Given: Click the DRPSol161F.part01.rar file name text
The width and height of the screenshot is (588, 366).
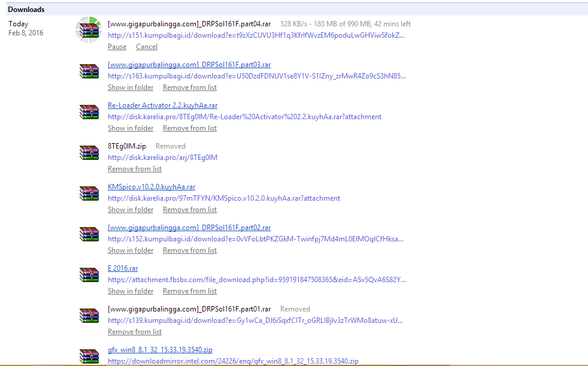Looking at the screenshot, I should tap(189, 309).
